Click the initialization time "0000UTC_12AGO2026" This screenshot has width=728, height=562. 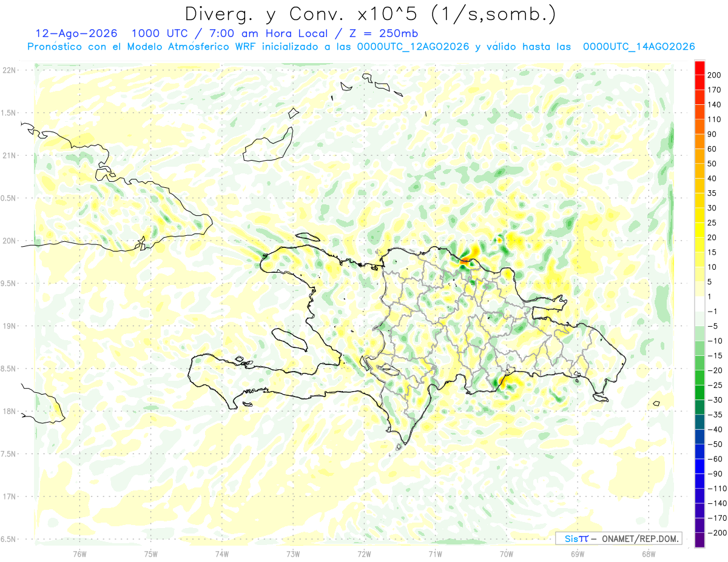click(413, 47)
